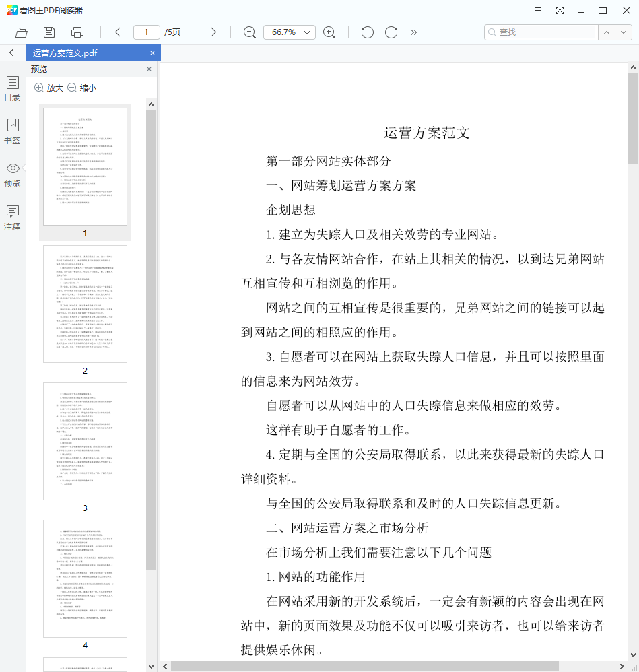Select page 1 thumbnail
The image size is (639, 672).
tap(86, 167)
